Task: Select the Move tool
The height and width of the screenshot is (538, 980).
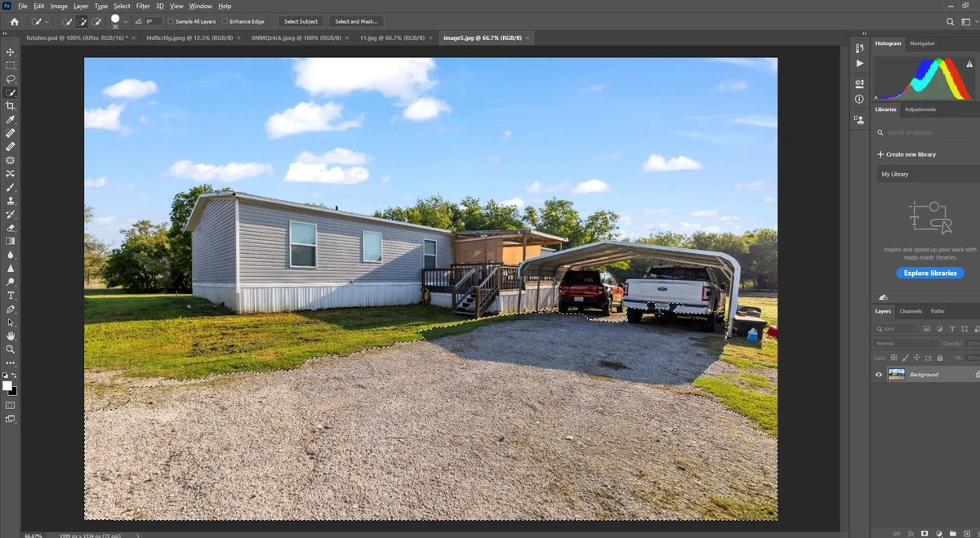Action: coord(11,52)
